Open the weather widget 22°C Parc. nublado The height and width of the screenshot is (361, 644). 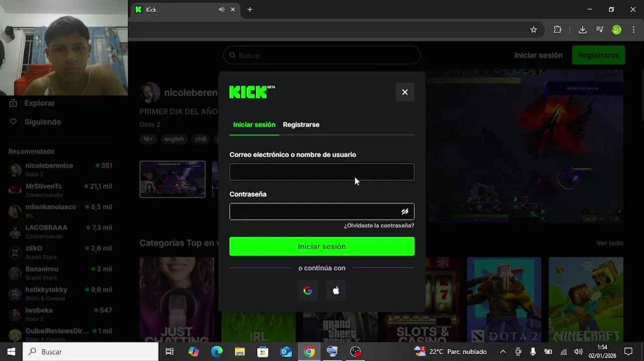450,351
